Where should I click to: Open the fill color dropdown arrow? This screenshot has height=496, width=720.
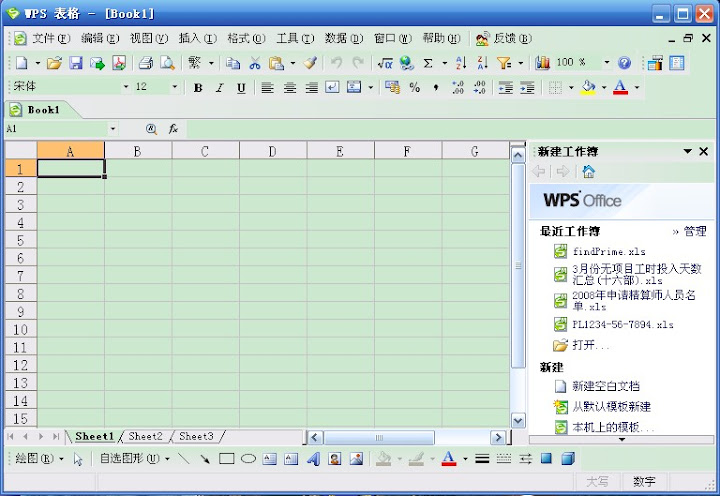604,87
